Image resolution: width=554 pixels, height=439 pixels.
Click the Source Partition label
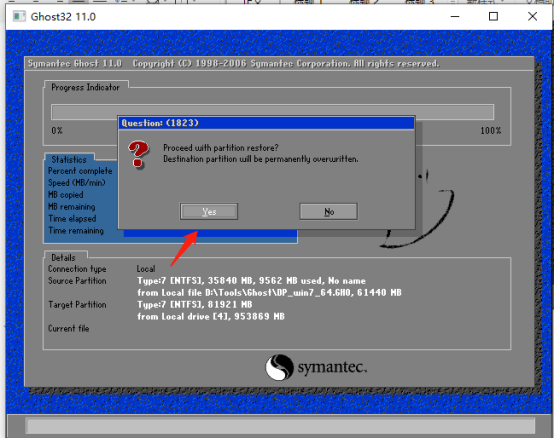click(77, 281)
